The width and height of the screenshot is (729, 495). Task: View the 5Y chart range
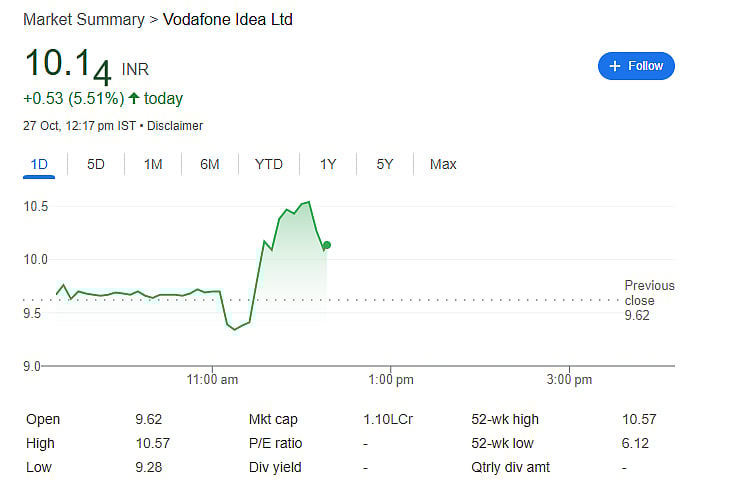tap(385, 164)
